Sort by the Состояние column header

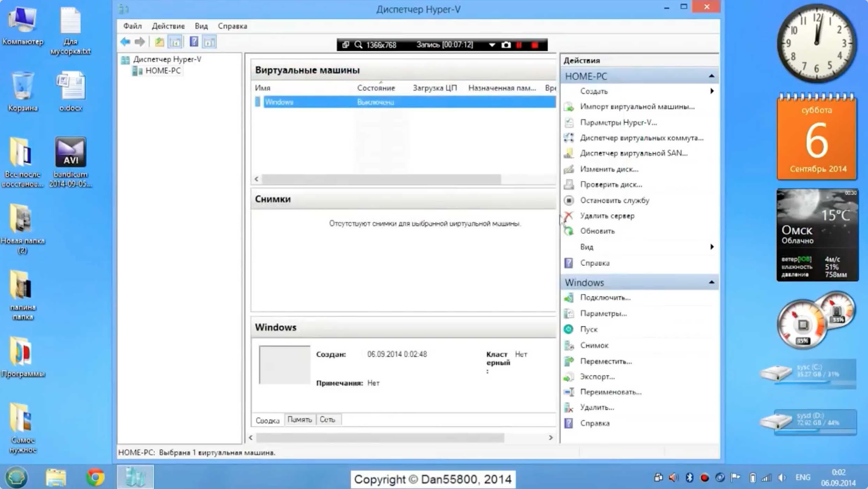(x=376, y=88)
